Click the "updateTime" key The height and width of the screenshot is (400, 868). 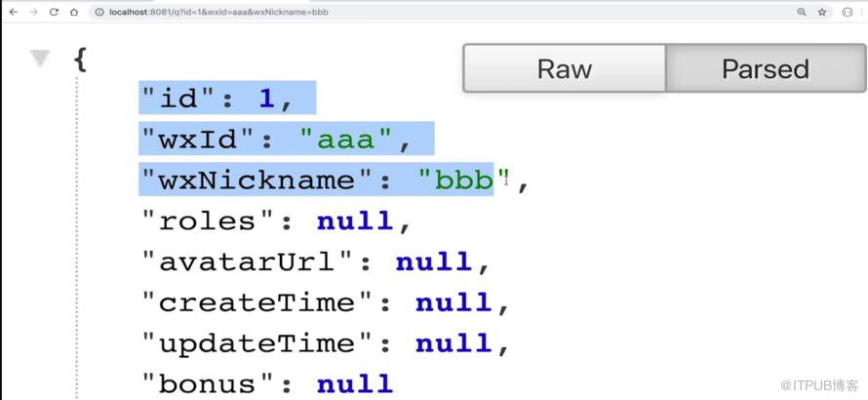pos(256,343)
